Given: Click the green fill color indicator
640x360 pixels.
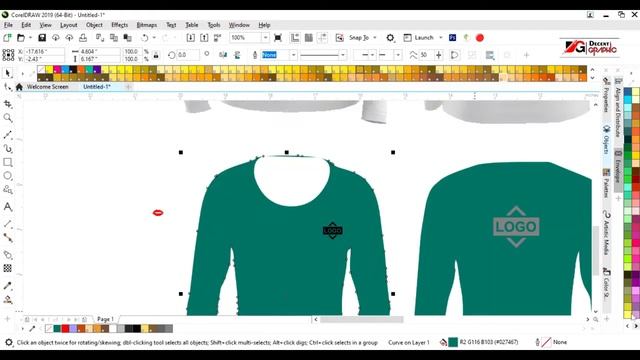Looking at the screenshot, I should (x=453, y=342).
